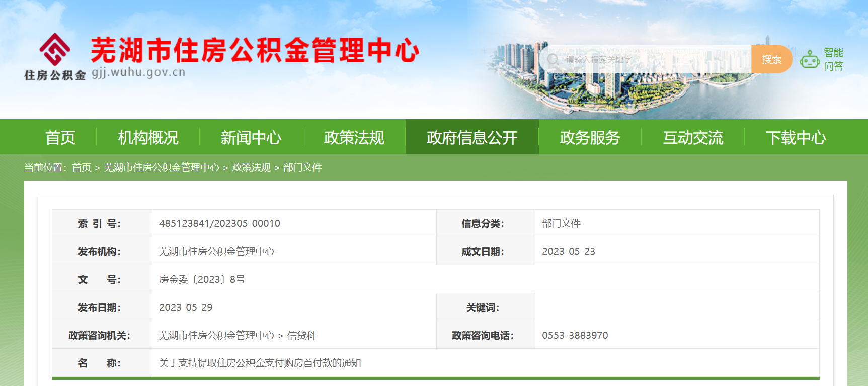Select 机构概况 in the navigation bar
Viewport: 868px width, 386px height.
[x=148, y=137]
